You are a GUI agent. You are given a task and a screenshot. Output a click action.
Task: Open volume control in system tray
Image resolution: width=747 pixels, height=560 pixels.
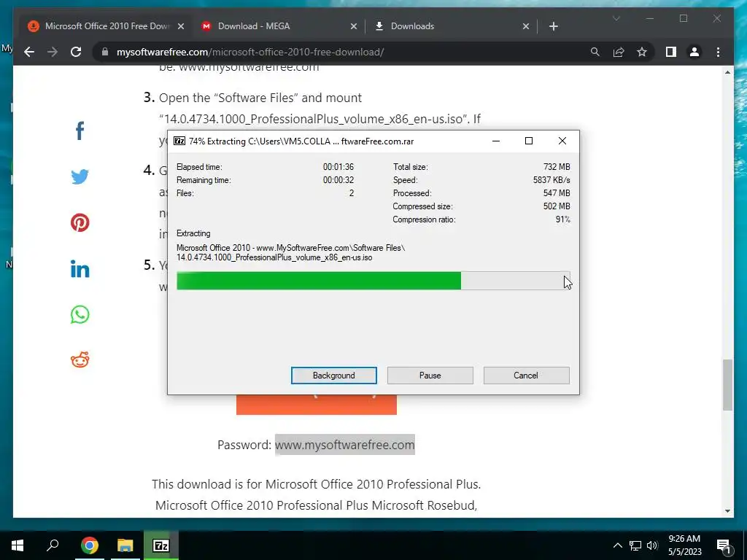coord(652,545)
